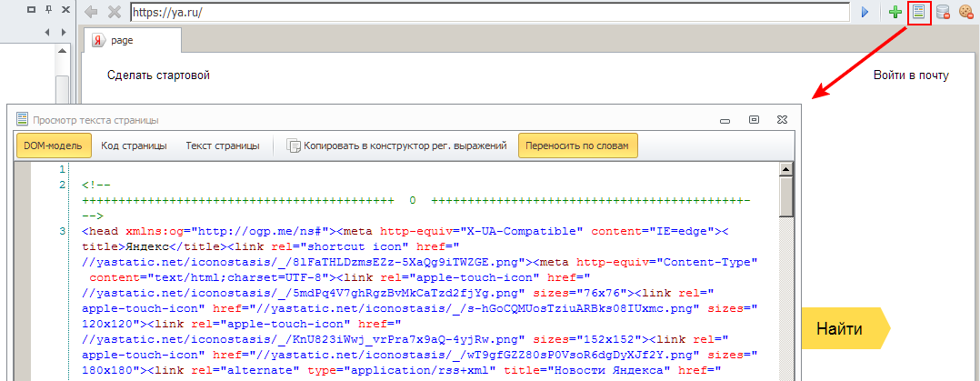Image resolution: width=980 pixels, height=381 pixels.
Task: Click the left panel scroll-right arrow
Action: tap(63, 32)
